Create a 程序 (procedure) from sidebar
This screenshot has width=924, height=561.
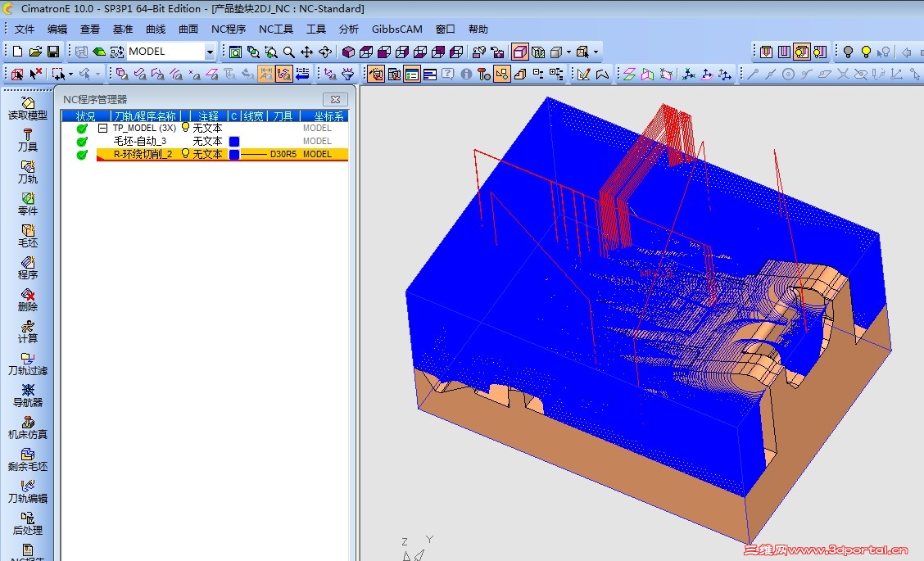28,268
